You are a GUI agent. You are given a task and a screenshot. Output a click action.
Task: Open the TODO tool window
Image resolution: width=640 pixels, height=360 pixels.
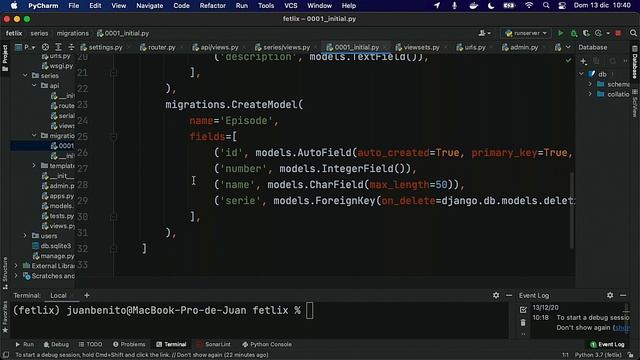pyautogui.click(x=91, y=344)
